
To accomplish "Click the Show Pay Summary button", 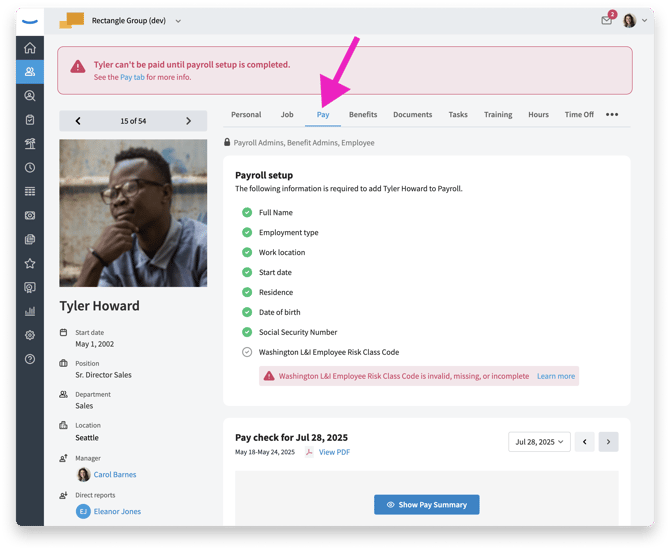I will [x=427, y=505].
